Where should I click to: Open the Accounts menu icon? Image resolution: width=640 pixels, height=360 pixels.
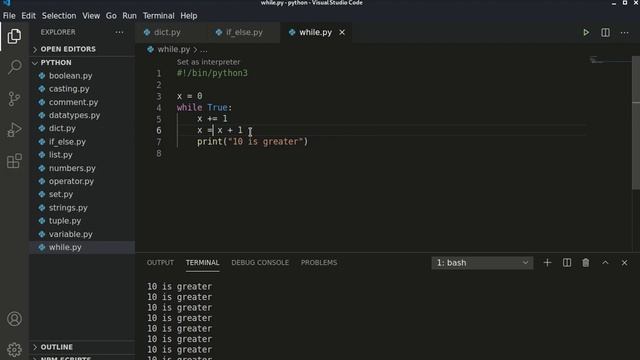[14, 319]
